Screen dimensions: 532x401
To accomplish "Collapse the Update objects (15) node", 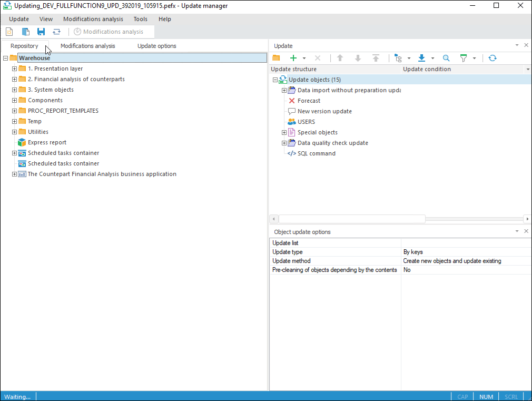I will pos(275,80).
